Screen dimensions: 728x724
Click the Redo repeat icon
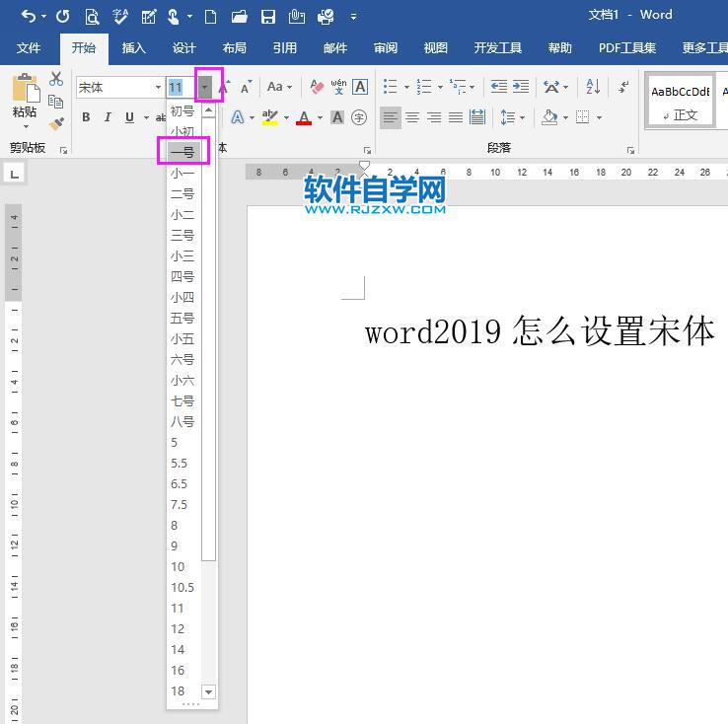coord(63,17)
